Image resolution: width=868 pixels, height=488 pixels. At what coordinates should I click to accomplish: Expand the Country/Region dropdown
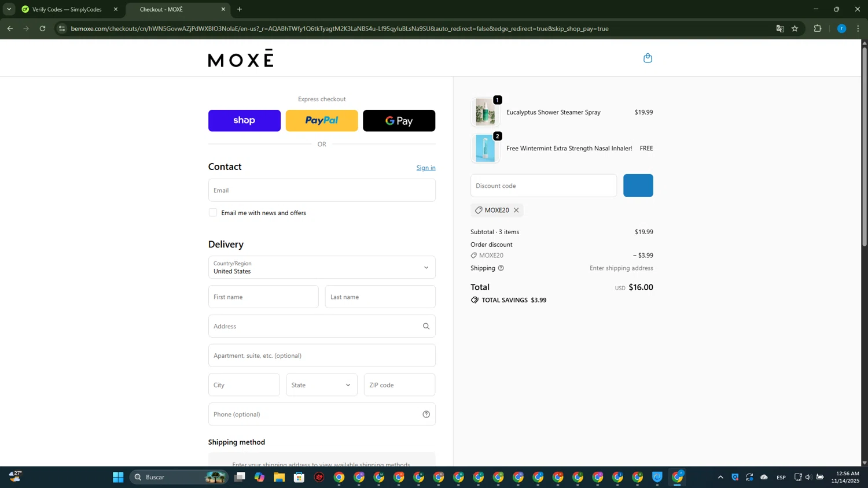322,267
